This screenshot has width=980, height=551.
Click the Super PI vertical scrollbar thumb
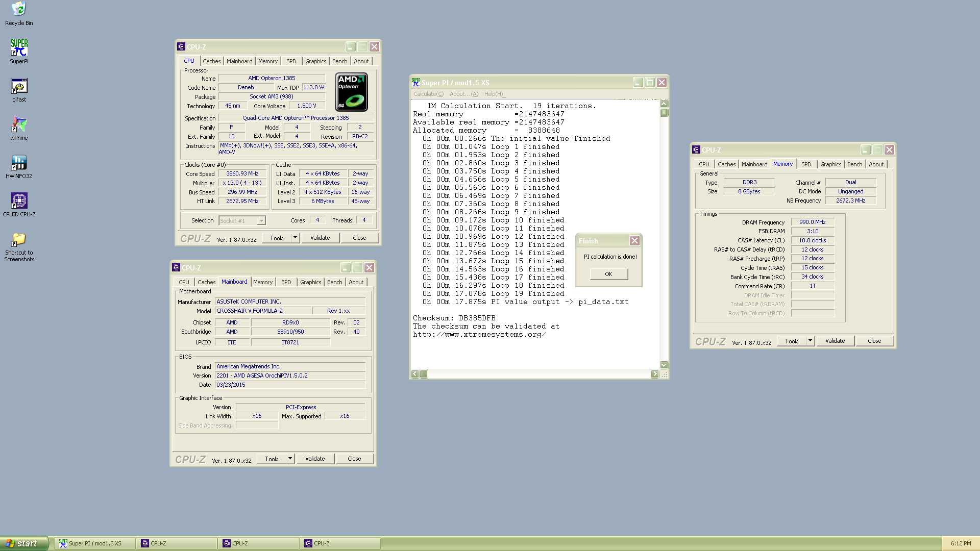click(x=664, y=112)
